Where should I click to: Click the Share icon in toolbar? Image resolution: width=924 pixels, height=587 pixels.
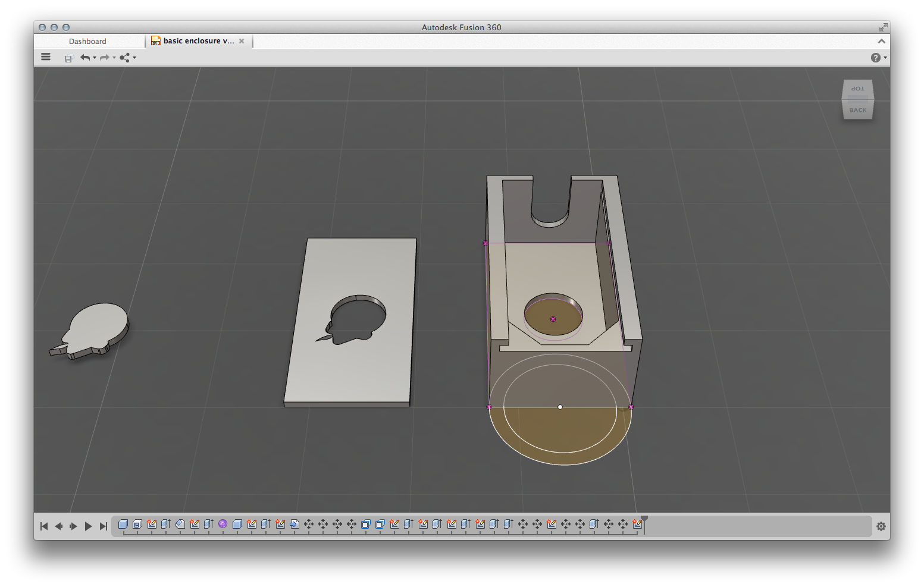click(x=124, y=58)
